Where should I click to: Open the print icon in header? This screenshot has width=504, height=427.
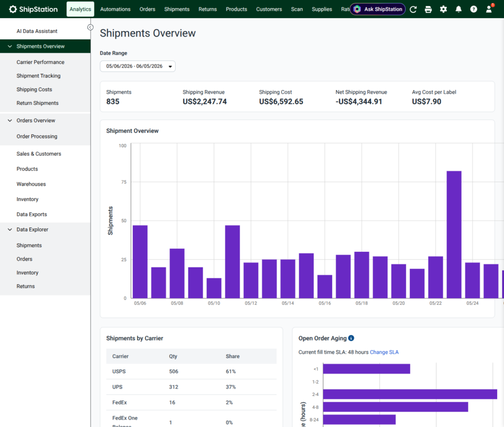tap(428, 9)
